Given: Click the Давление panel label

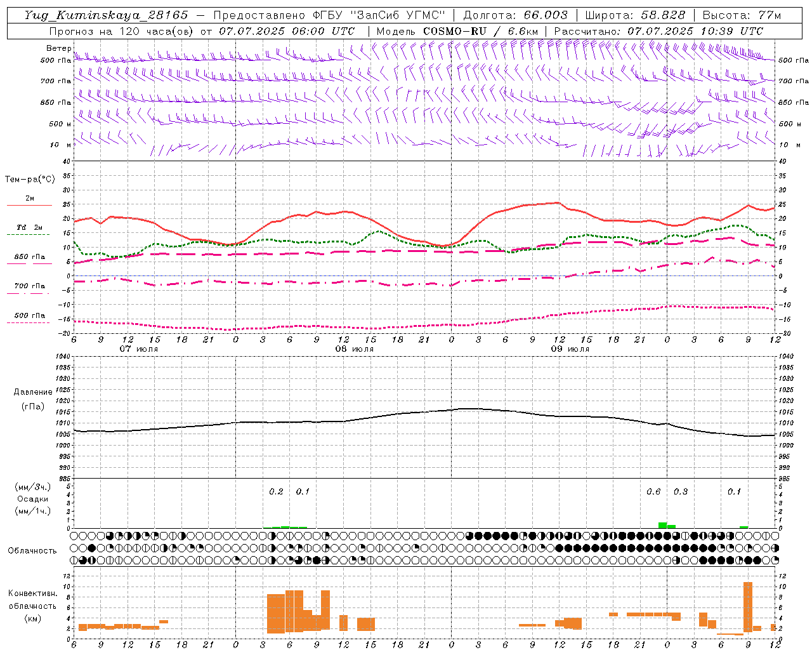Looking at the screenshot, I should (33, 392).
